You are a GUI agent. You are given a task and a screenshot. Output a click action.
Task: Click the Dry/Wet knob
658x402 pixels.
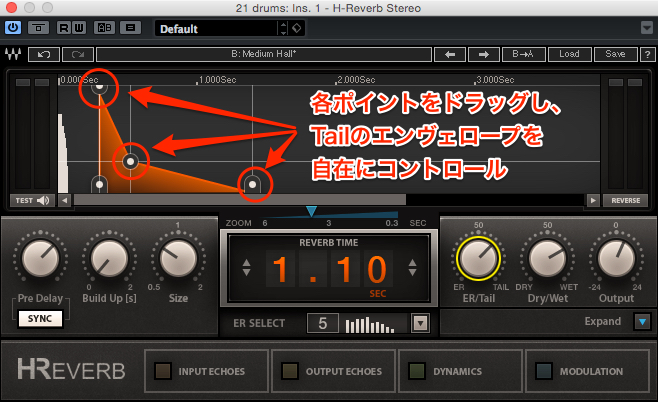pyautogui.click(x=547, y=258)
